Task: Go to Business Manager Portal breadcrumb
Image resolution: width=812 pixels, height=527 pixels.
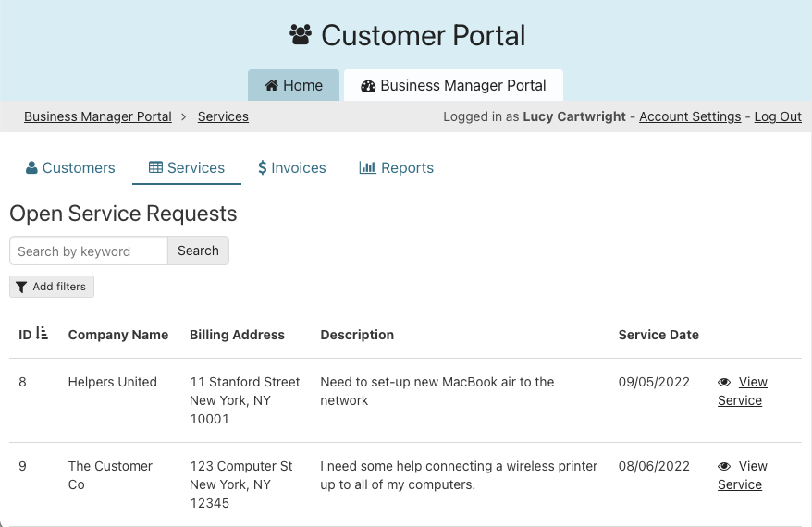Action: (x=98, y=116)
